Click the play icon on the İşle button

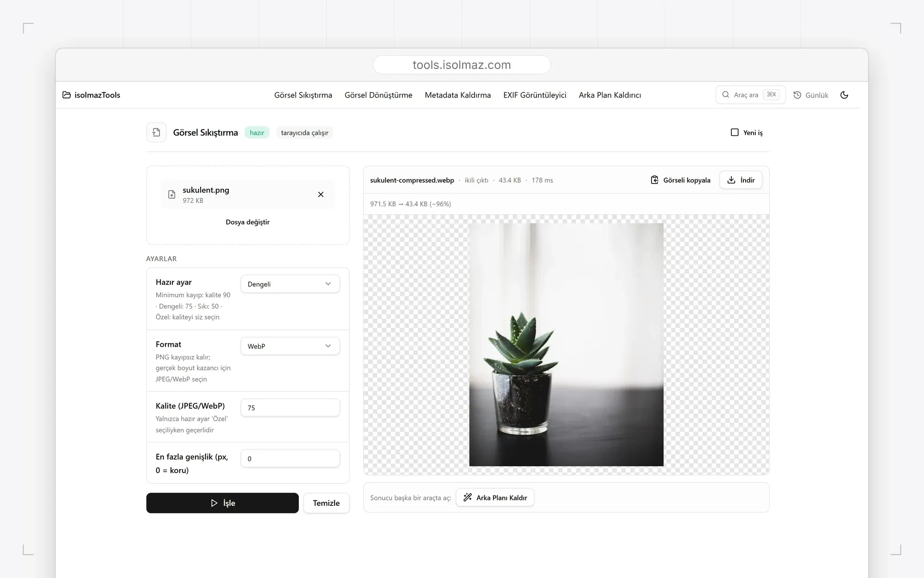coord(214,503)
